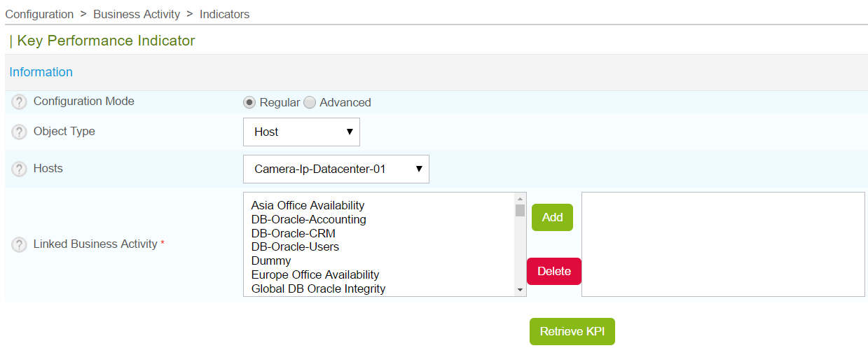This screenshot has width=868, height=348.
Task: Select Dummy in the activity list
Action: [271, 260]
